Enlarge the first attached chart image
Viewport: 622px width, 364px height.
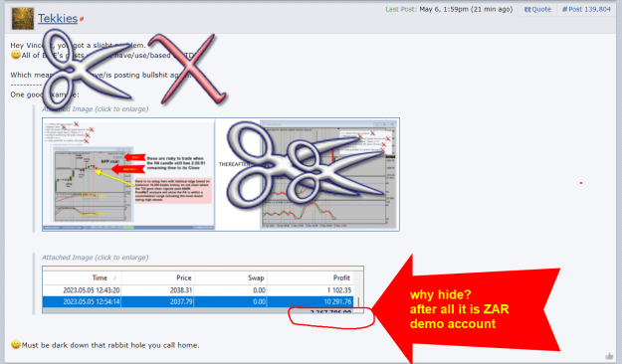(221, 174)
